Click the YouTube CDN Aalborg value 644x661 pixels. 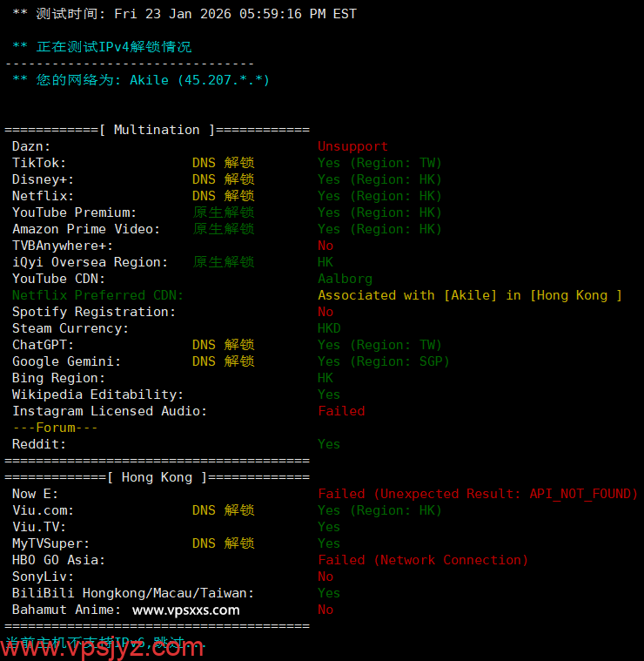(345, 279)
